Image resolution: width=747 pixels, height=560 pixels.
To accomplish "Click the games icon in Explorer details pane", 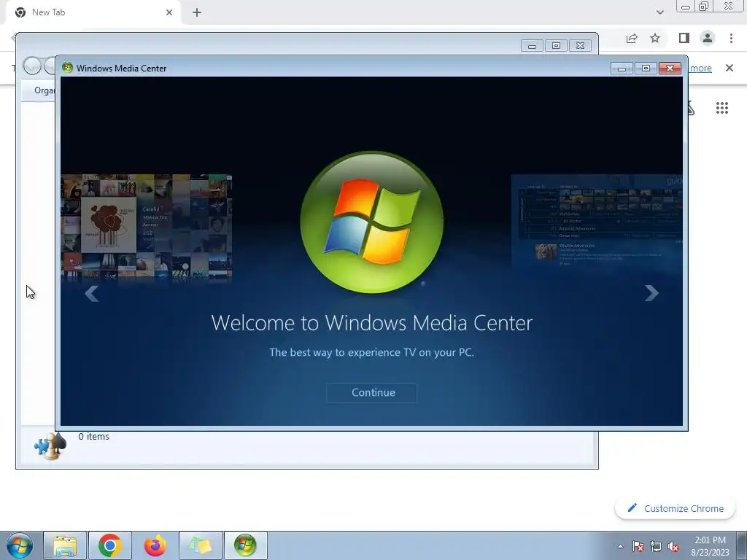I will click(50, 446).
